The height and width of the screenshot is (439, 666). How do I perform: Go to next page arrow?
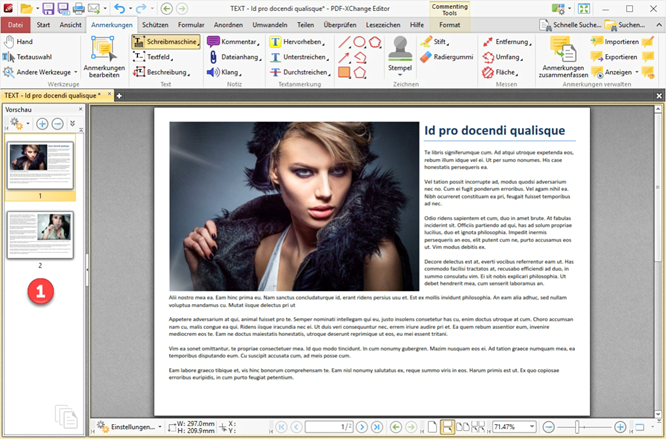click(x=361, y=427)
